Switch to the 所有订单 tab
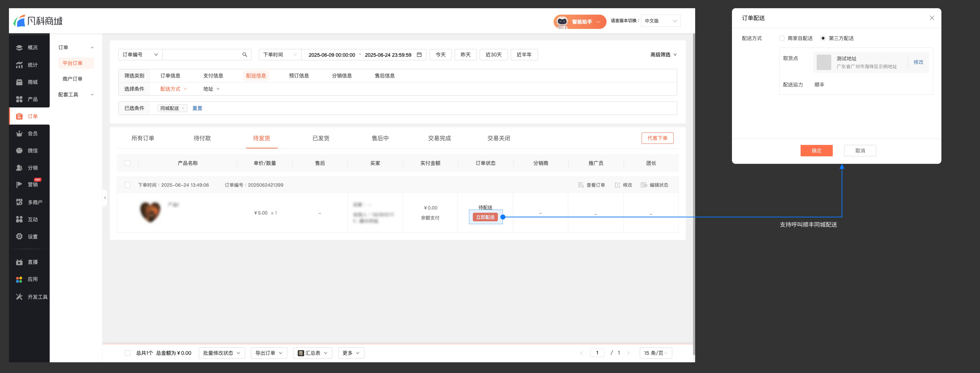The width and height of the screenshot is (980, 373). [143, 138]
